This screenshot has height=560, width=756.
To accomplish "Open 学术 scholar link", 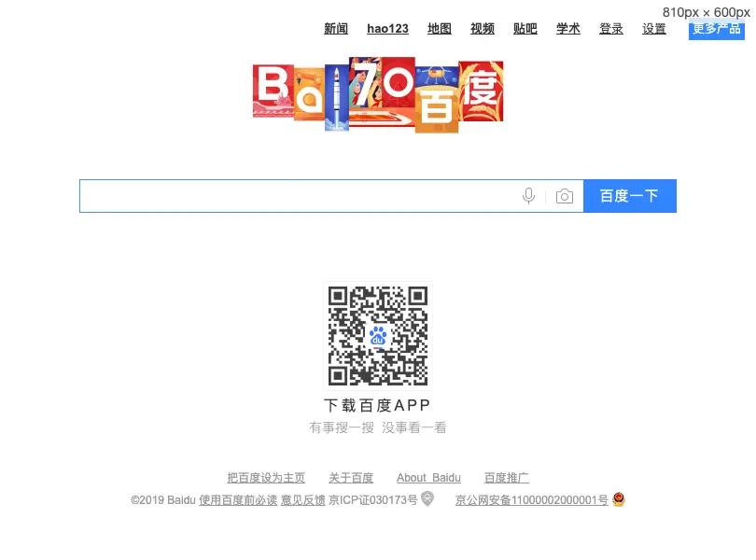I will coord(568,29).
